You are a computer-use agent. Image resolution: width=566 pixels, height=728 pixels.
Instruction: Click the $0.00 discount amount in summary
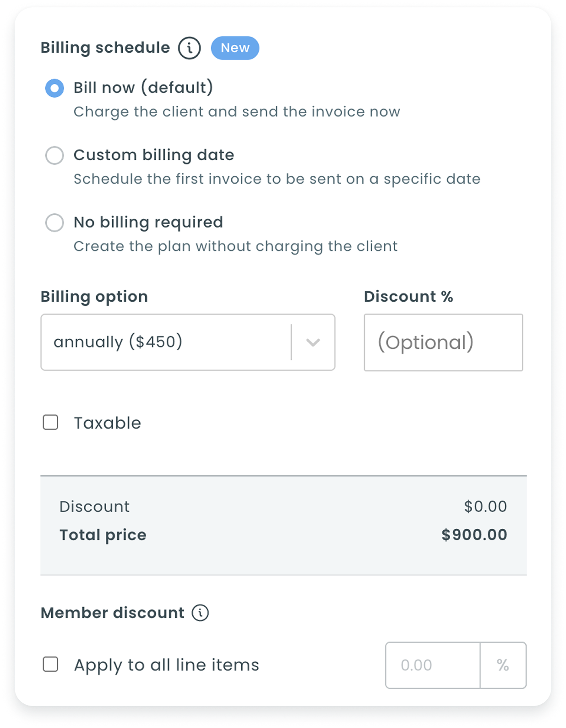(x=485, y=506)
